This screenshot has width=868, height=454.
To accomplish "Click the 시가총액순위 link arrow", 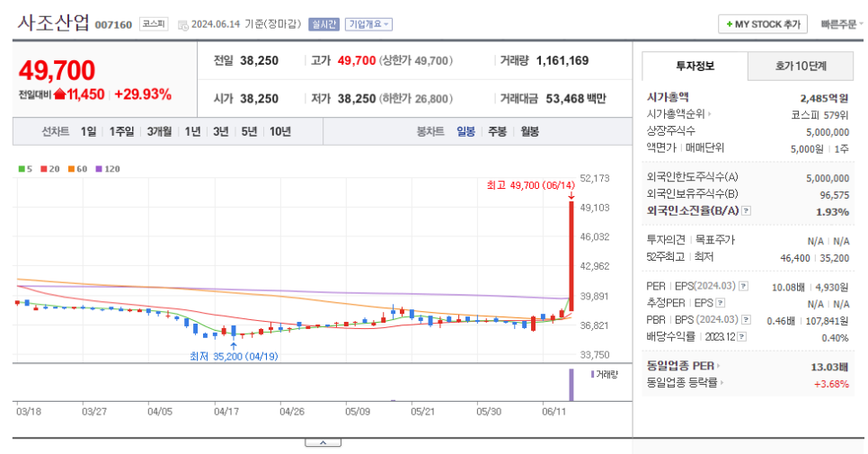I will coord(710,114).
